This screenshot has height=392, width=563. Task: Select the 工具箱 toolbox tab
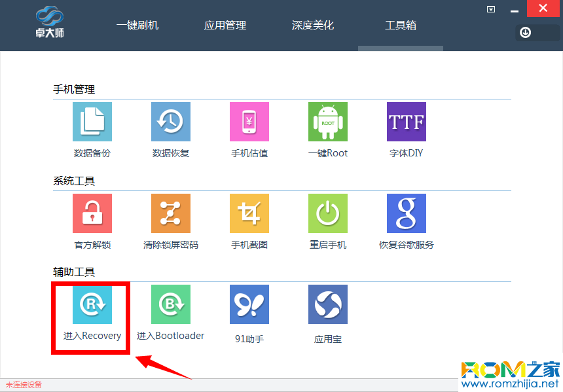pyautogui.click(x=401, y=25)
